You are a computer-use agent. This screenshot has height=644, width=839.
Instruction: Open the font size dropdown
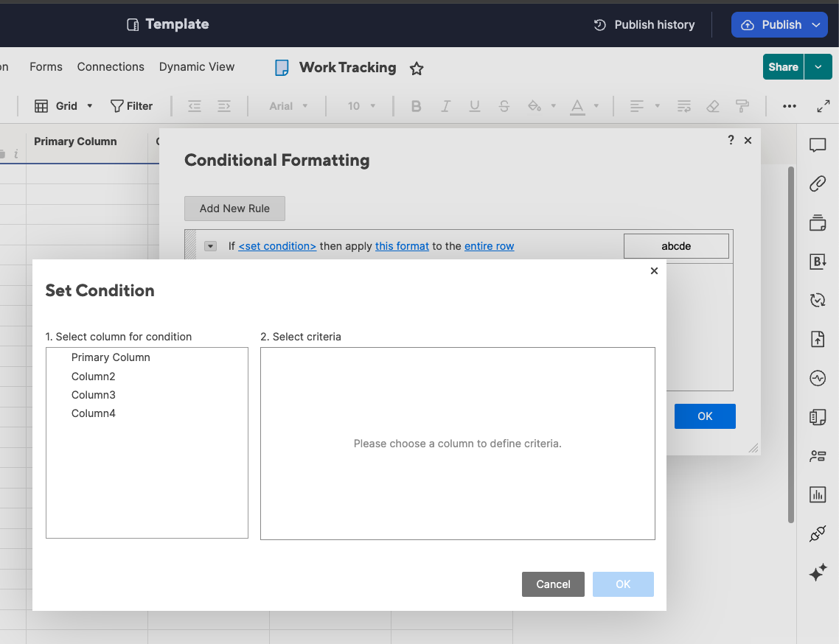pyautogui.click(x=361, y=106)
